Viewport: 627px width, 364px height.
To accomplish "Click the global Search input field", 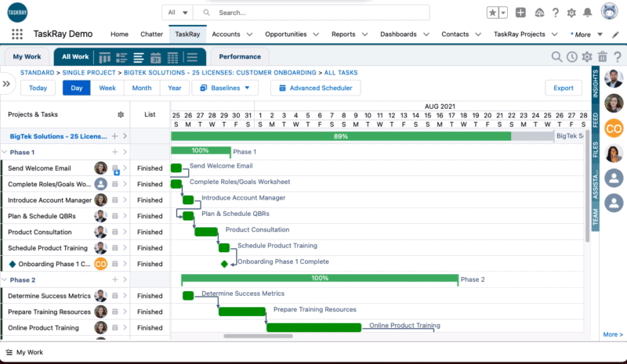I will tap(311, 13).
